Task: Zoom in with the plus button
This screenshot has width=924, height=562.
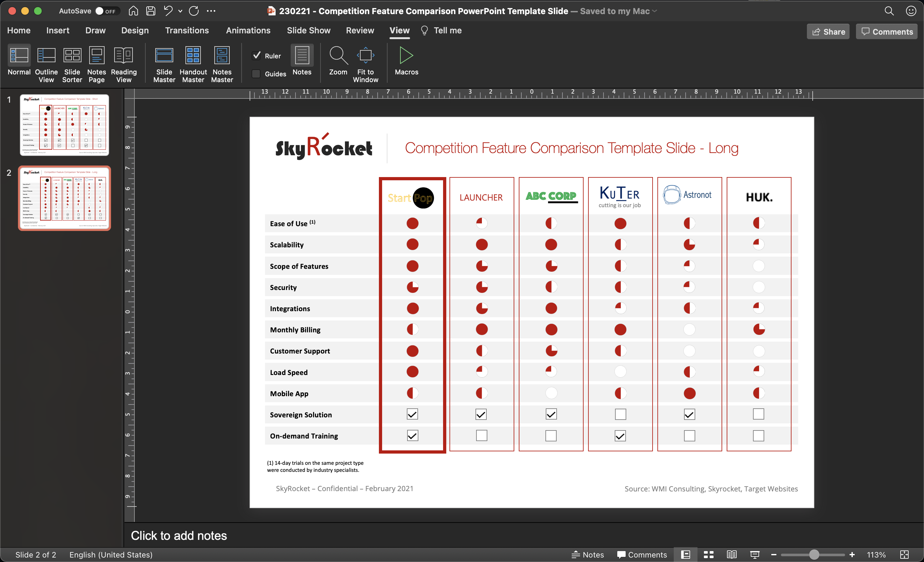Action: (852, 555)
